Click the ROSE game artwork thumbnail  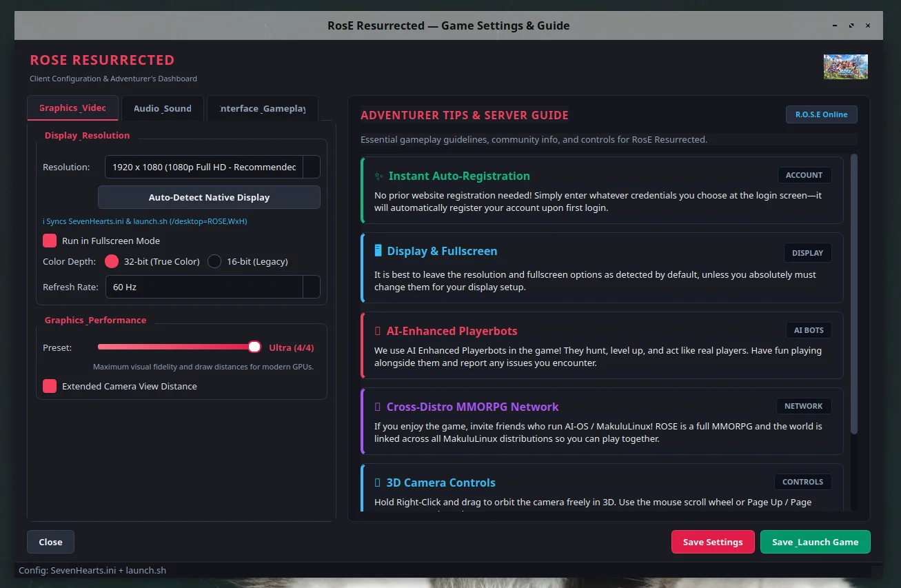point(845,67)
